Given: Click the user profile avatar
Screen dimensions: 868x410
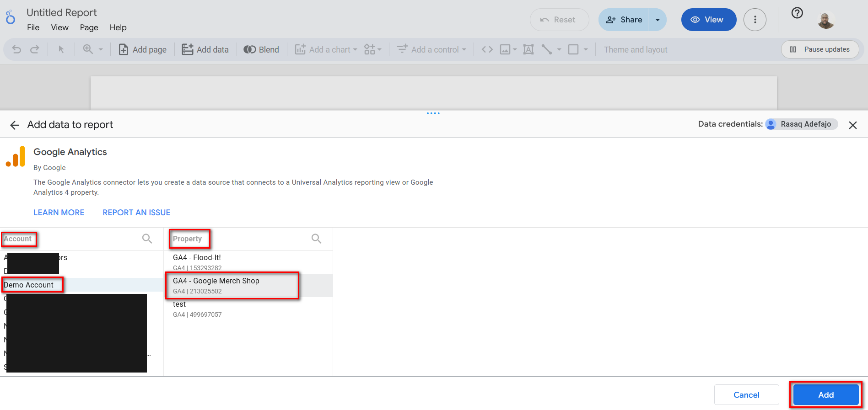Looking at the screenshot, I should point(826,20).
